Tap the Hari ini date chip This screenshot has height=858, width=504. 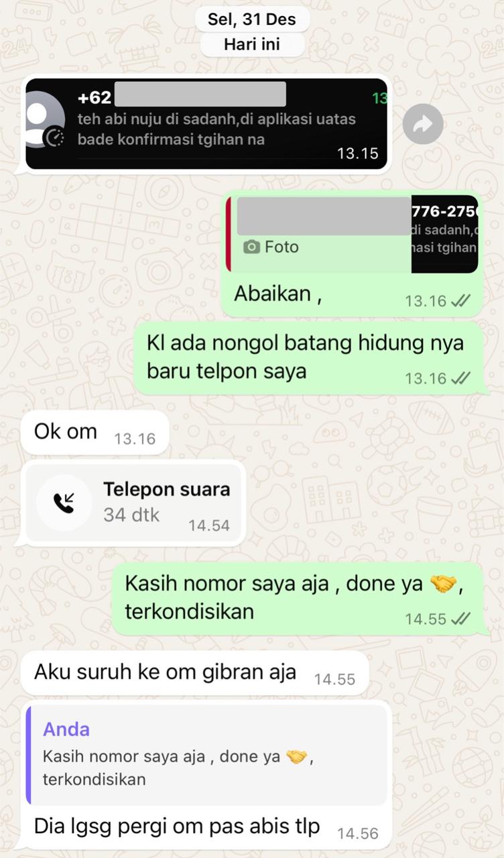point(252,45)
